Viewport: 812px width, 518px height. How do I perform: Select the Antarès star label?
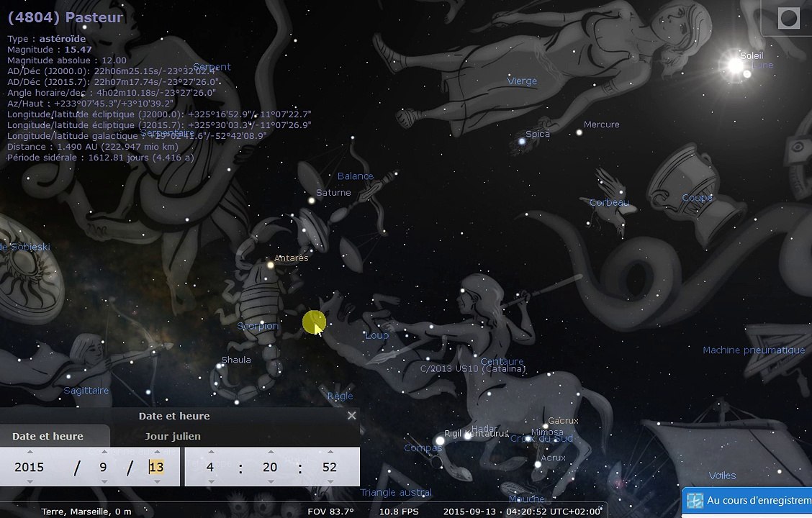[291, 258]
